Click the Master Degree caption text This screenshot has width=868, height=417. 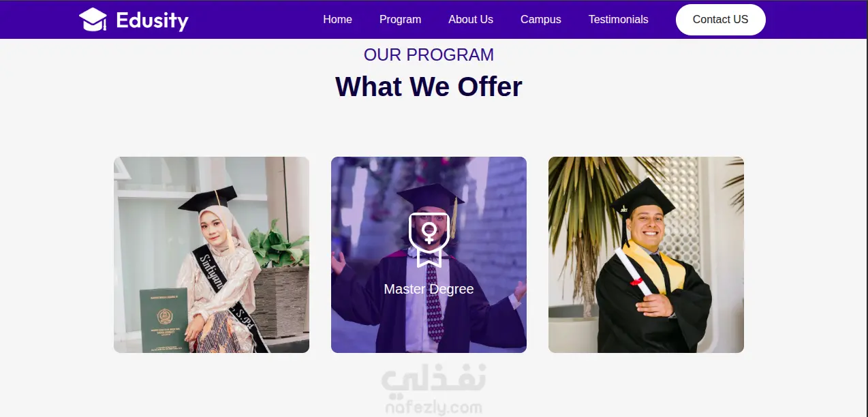(429, 289)
